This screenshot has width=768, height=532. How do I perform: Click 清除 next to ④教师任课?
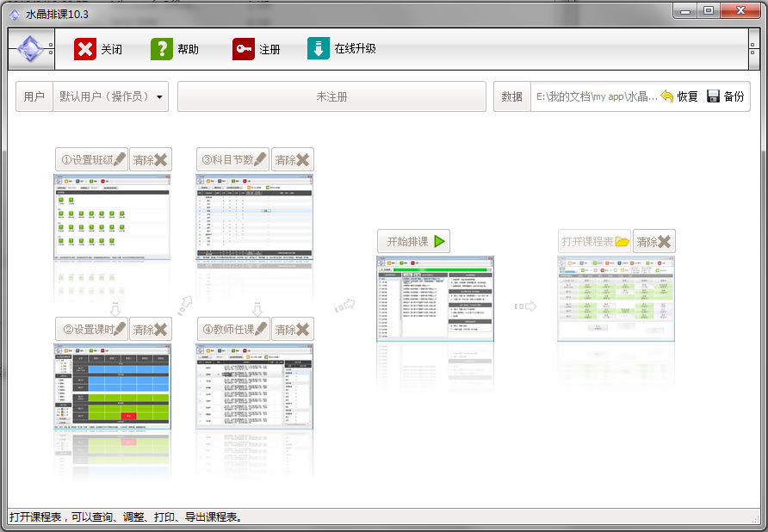[293, 329]
